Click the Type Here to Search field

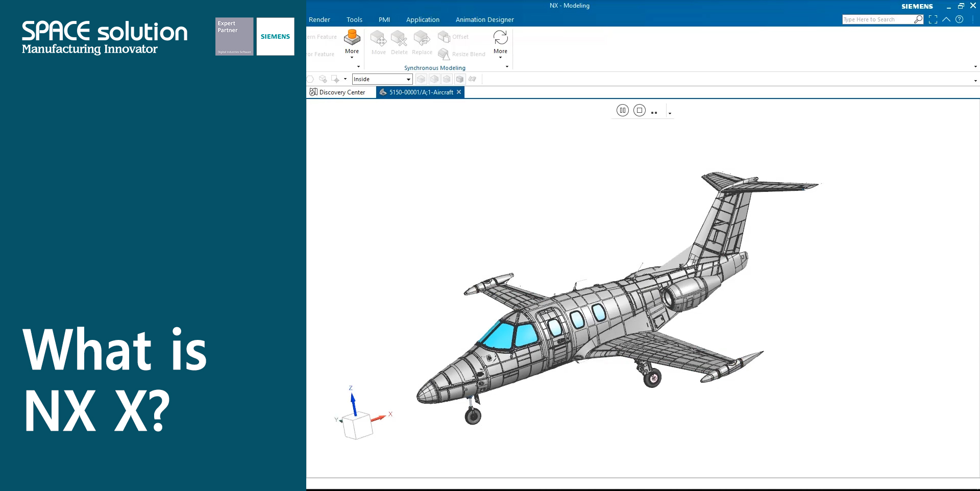pos(878,19)
